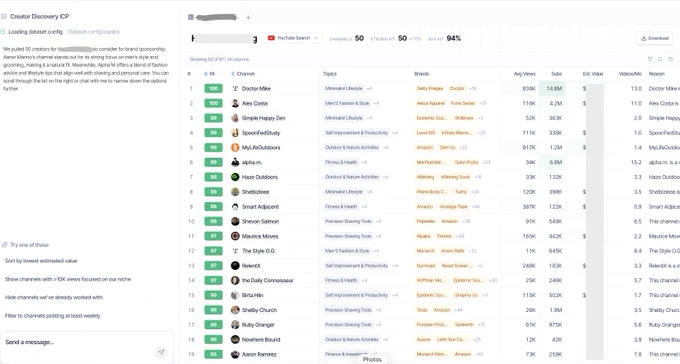Click the 14.8M subs cell for Doctor Mike

[x=552, y=89]
